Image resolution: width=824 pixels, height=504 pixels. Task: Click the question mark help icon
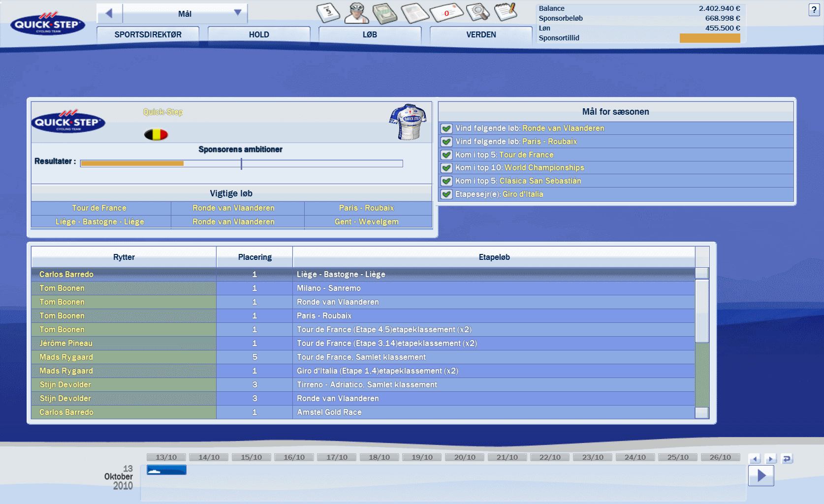(813, 10)
